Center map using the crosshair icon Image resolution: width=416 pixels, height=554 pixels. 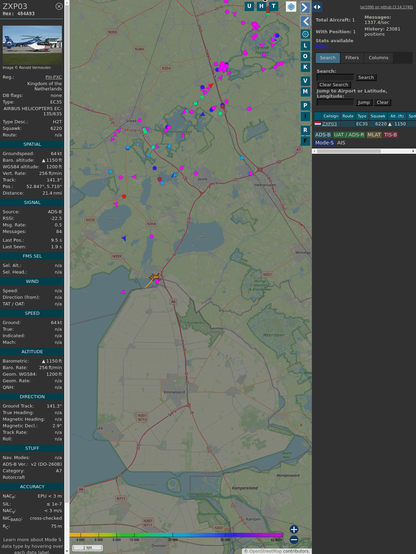305,34
